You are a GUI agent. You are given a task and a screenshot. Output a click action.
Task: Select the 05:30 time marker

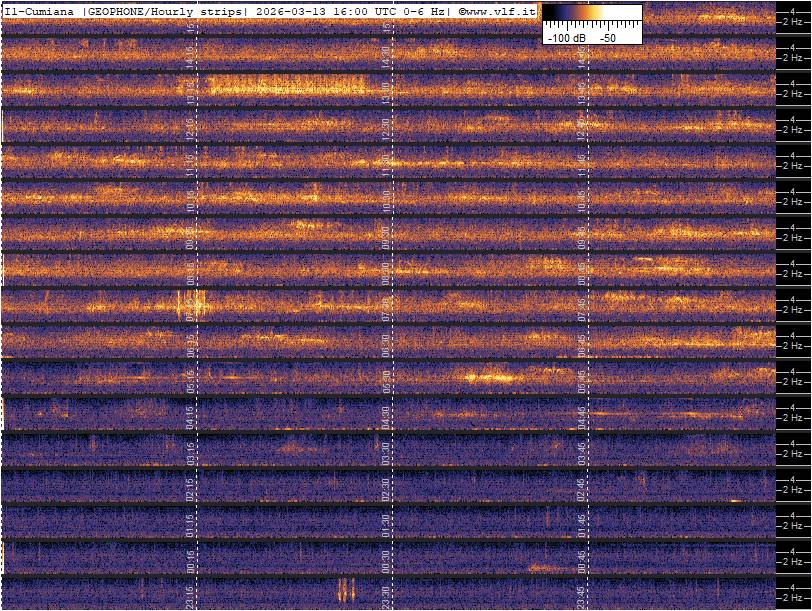[386, 380]
